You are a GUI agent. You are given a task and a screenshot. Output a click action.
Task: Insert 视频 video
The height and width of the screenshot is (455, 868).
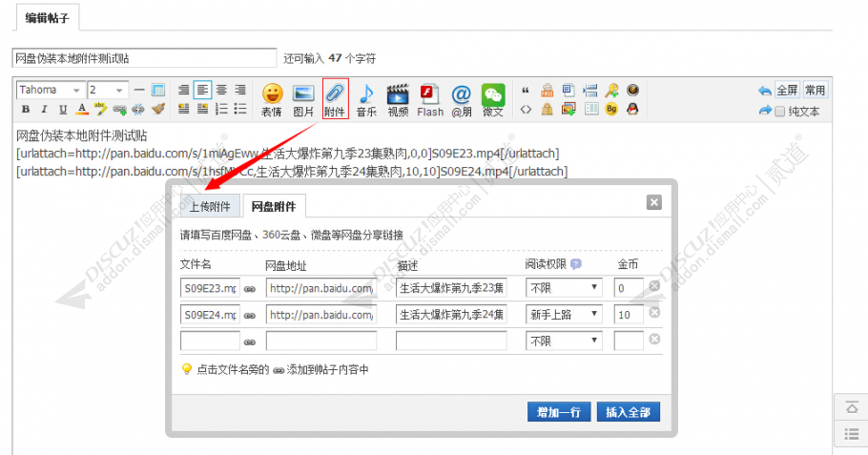[398, 100]
